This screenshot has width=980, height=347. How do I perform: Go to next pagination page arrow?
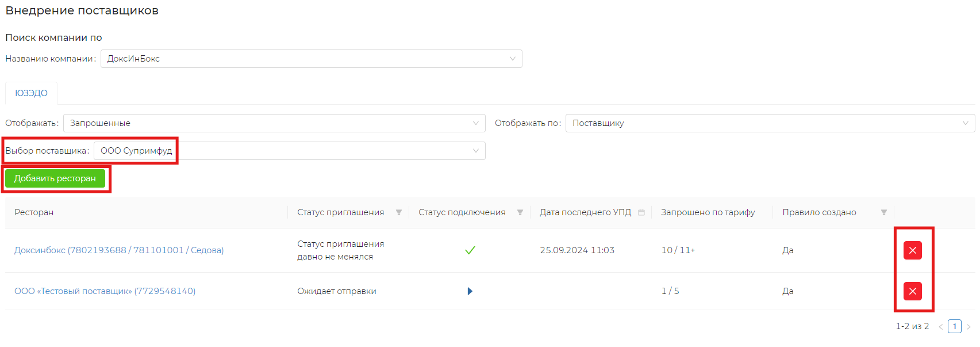(969, 327)
